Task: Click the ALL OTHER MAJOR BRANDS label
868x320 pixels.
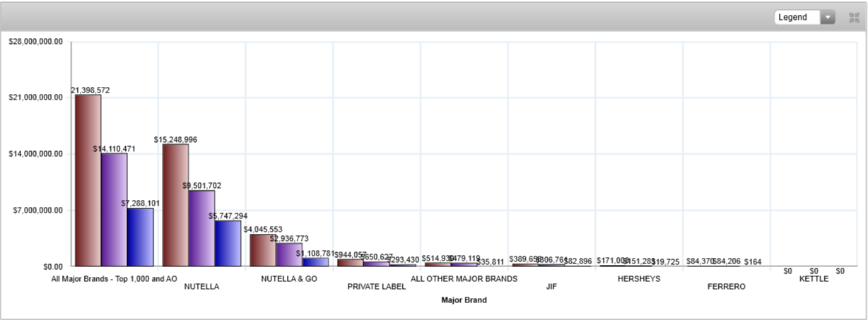Action: pyautogui.click(x=464, y=278)
